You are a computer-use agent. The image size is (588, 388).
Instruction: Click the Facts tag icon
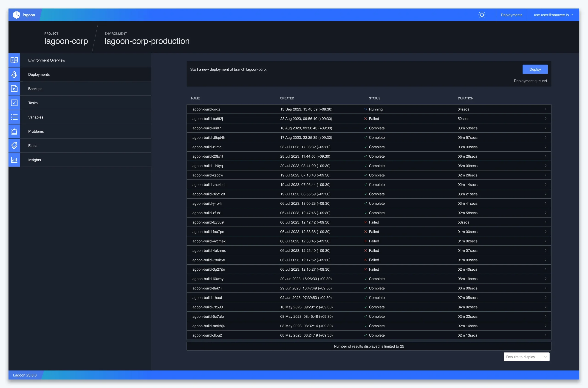click(x=14, y=145)
